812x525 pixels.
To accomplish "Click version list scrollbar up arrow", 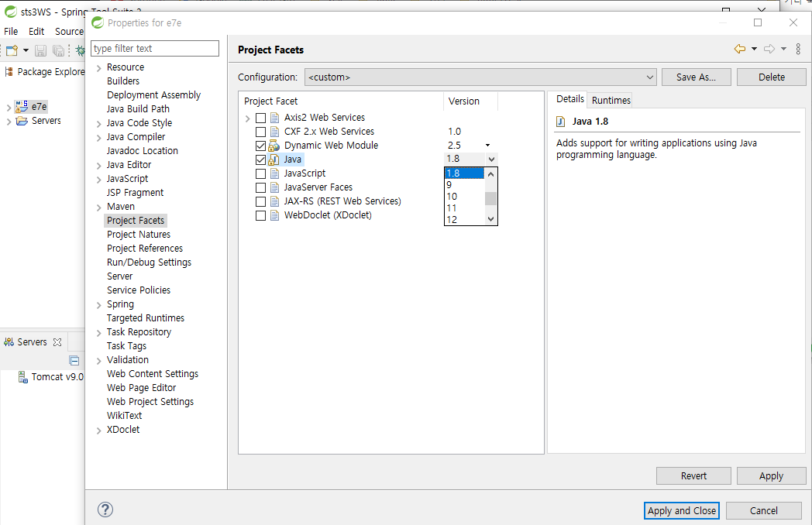I will 491,174.
